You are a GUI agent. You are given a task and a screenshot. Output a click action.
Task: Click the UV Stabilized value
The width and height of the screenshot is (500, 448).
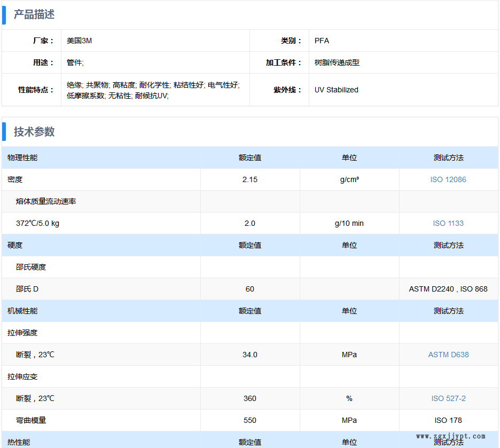coord(336,90)
